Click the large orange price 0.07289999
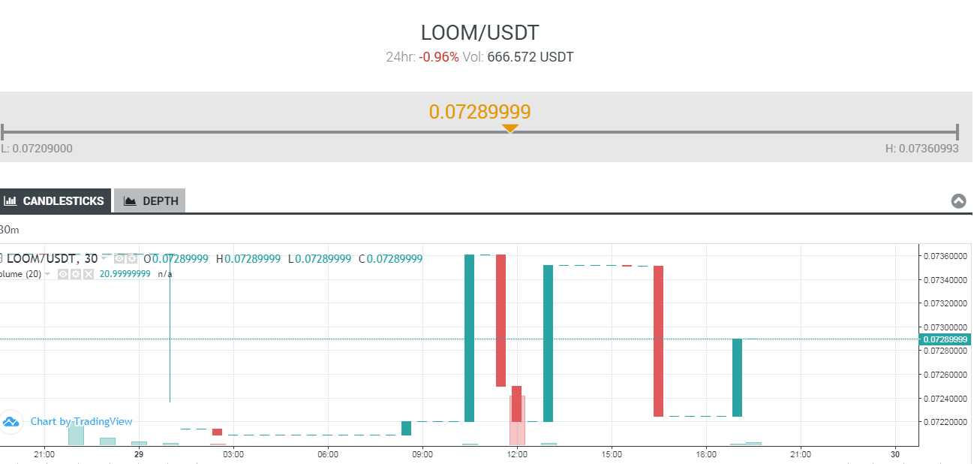980x464 pixels. click(480, 112)
